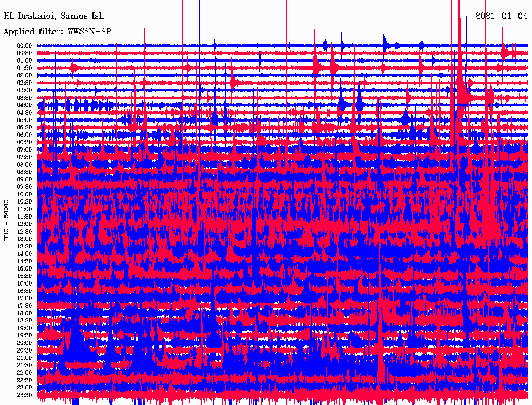The width and height of the screenshot is (532, 405).
Task: Select the 20:30 time label
Action: point(24,350)
